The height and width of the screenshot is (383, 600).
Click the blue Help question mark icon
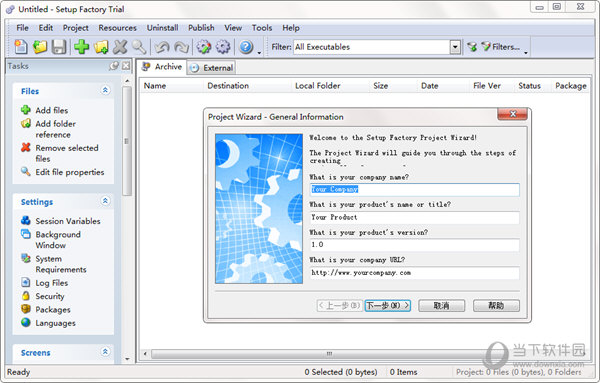click(x=246, y=47)
